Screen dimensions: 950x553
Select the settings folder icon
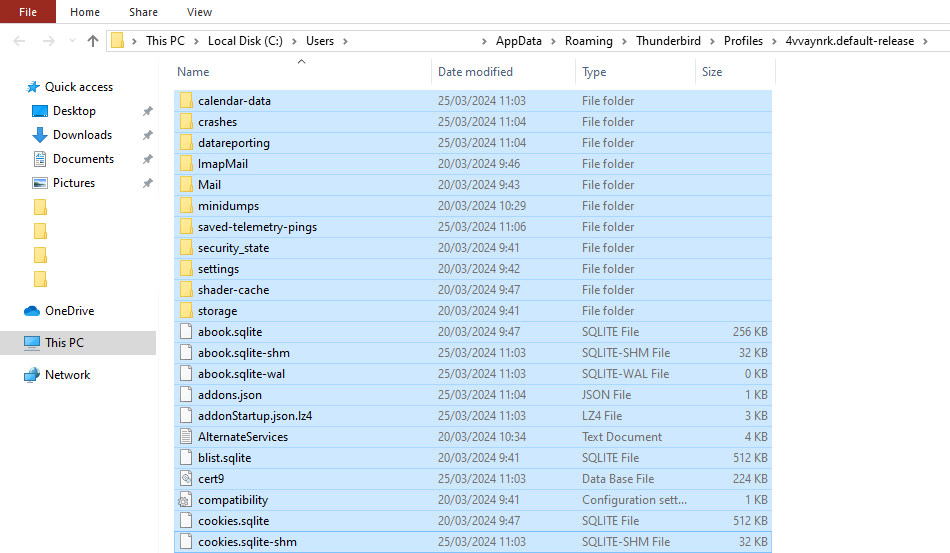click(187, 269)
